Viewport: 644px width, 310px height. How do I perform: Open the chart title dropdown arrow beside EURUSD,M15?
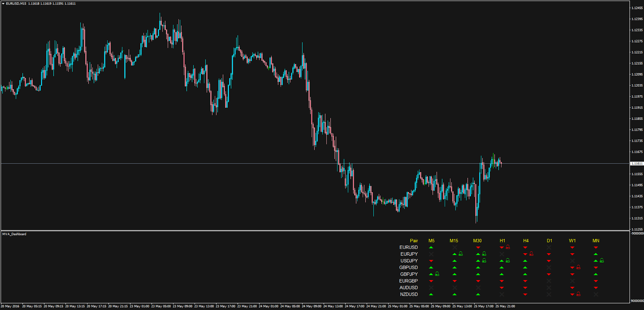(3, 4)
